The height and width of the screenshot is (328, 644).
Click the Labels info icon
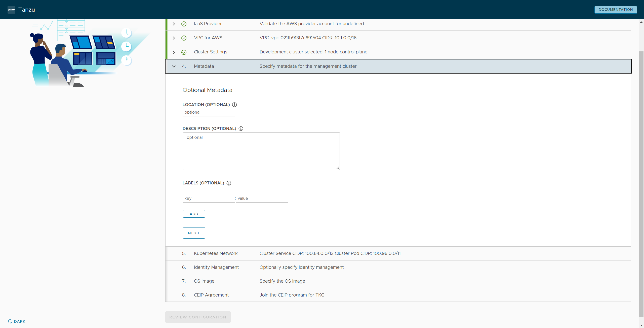pos(229,183)
